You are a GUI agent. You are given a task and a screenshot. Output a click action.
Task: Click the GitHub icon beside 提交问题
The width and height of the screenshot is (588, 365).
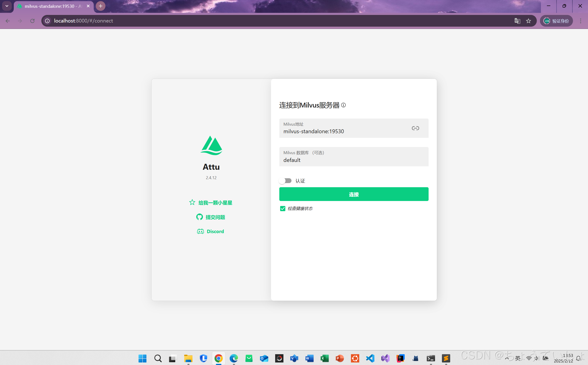tap(199, 217)
